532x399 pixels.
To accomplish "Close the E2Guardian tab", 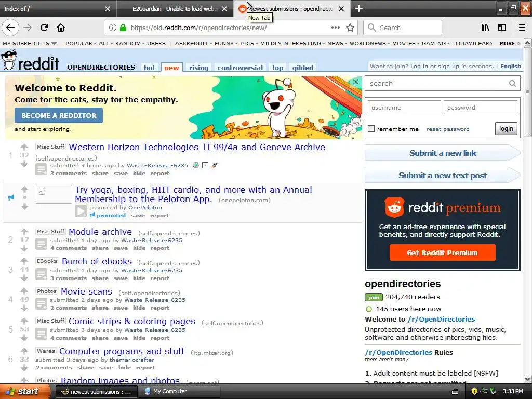I will [224, 9].
